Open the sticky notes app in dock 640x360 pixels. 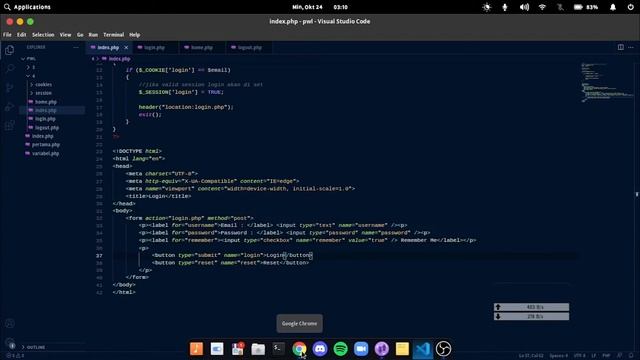pos(402,349)
